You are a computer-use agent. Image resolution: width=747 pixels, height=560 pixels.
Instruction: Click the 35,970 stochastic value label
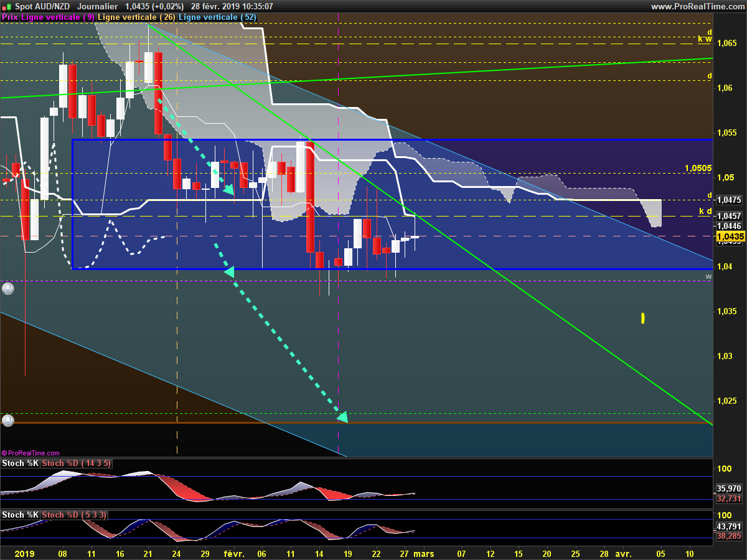(x=729, y=488)
